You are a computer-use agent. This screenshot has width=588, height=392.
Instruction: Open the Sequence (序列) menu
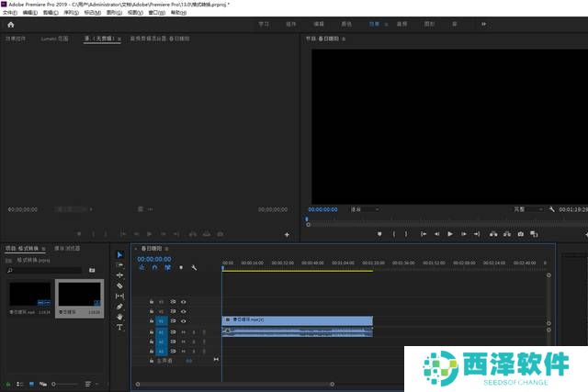point(72,12)
